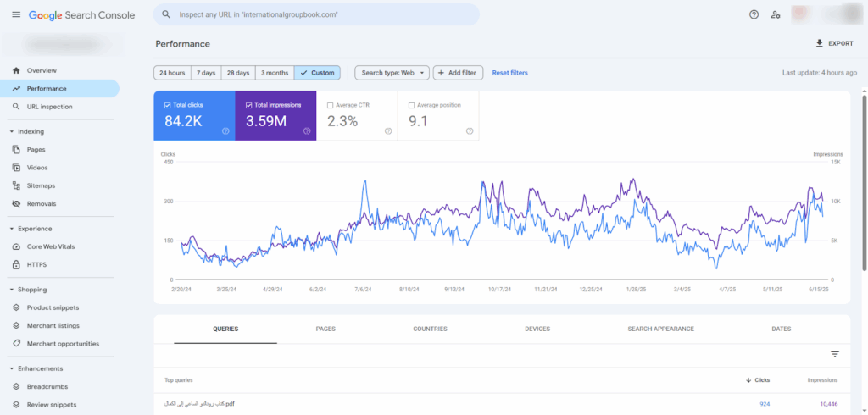Open the hamburger main menu
868x415 pixels.
(16, 14)
